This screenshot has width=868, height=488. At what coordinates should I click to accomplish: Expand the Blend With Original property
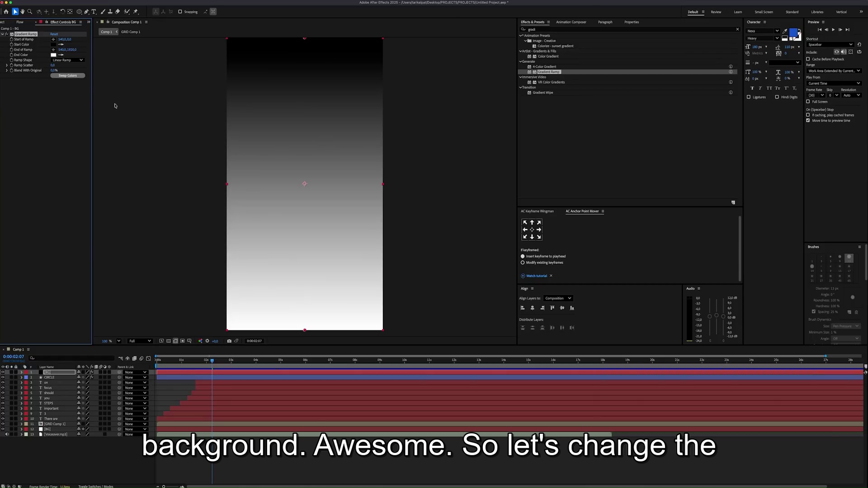tap(7, 70)
